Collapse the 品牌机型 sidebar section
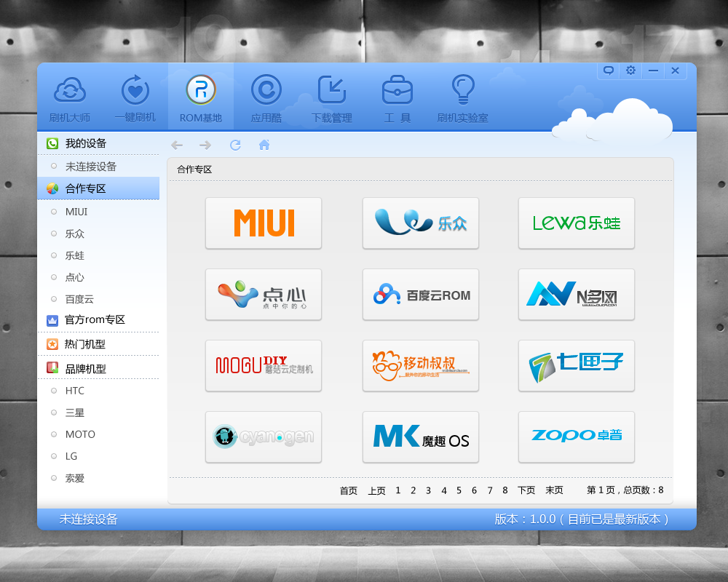728x582 pixels. pyautogui.click(x=85, y=369)
